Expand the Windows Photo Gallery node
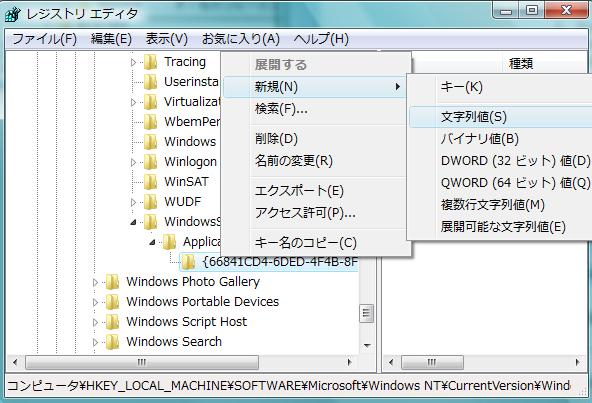The image size is (592, 403). coord(96,282)
